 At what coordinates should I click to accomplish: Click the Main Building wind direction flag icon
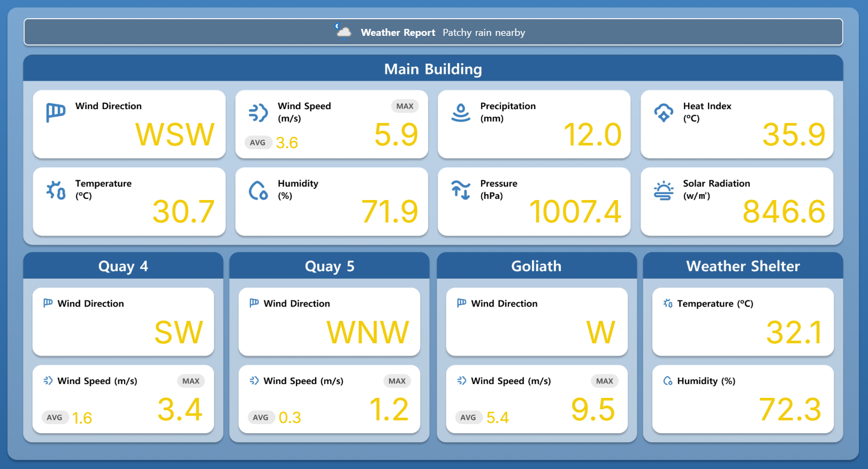(56, 112)
